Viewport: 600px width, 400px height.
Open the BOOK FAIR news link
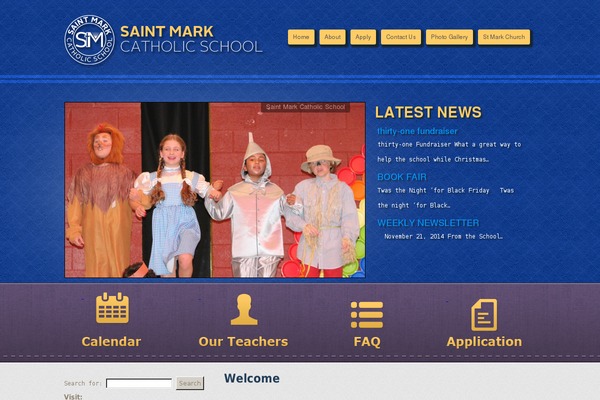(x=402, y=177)
